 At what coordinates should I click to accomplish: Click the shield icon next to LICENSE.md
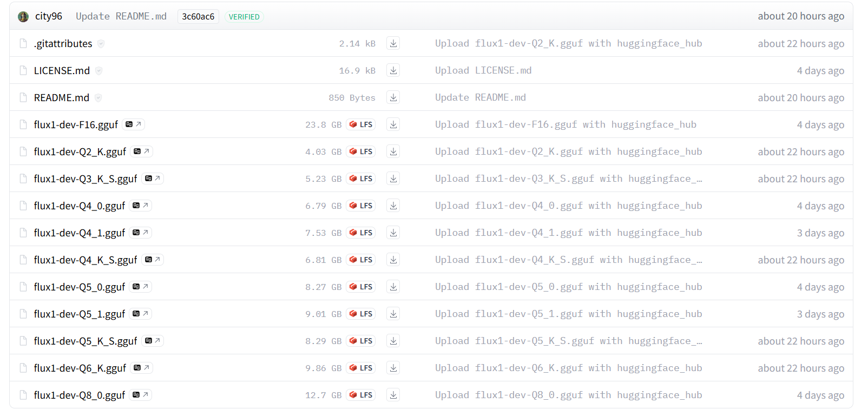[x=98, y=71]
